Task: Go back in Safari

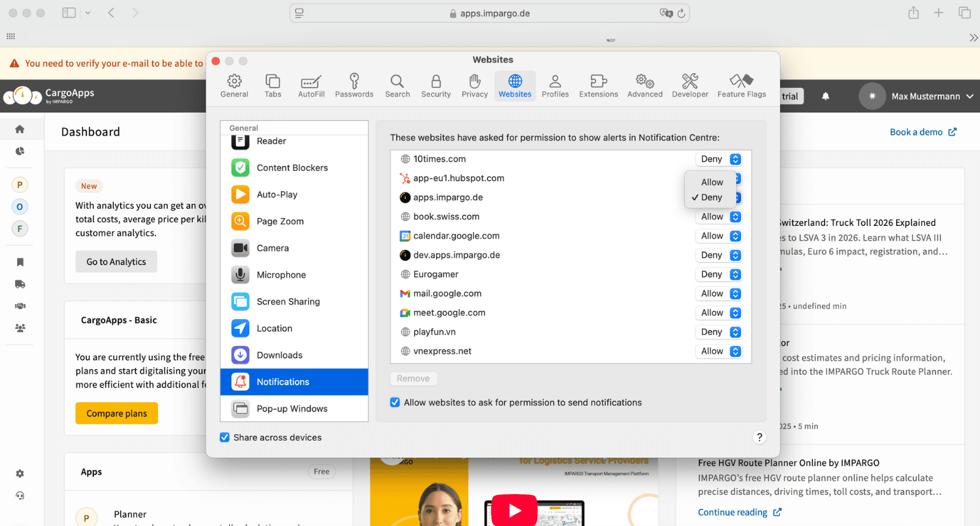Action: [111, 13]
